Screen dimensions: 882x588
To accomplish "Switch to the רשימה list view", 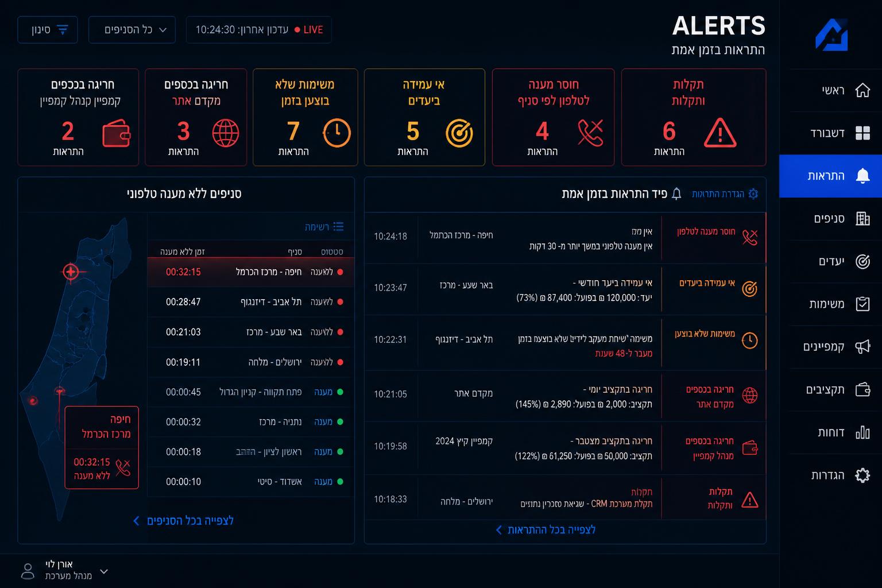I will (x=324, y=227).
